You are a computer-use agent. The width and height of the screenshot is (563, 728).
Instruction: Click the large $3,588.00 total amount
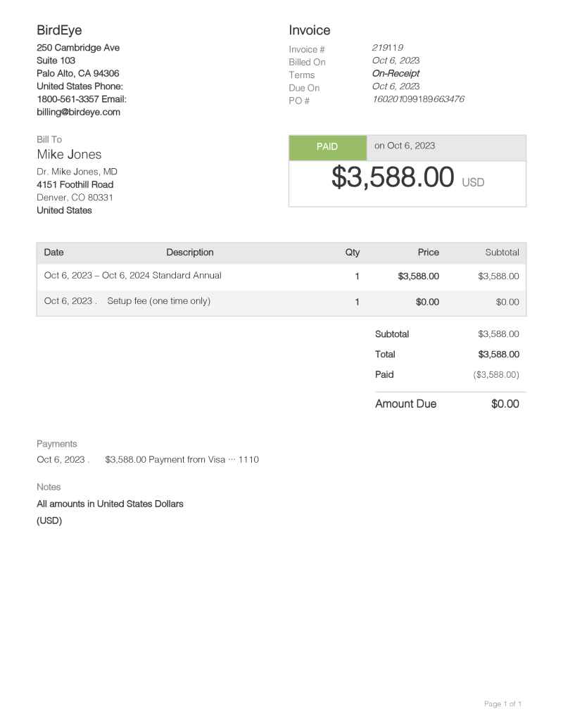pyautogui.click(x=393, y=178)
